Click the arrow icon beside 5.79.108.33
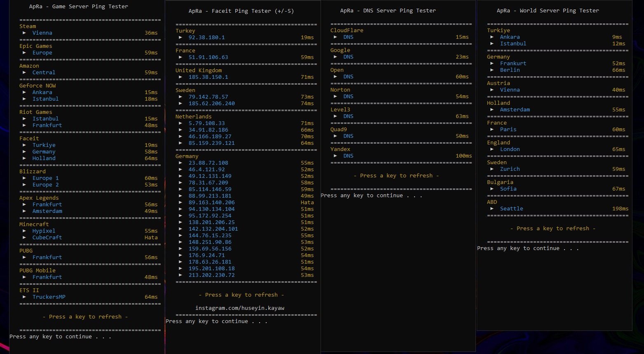This screenshot has width=644, height=354. (180, 123)
